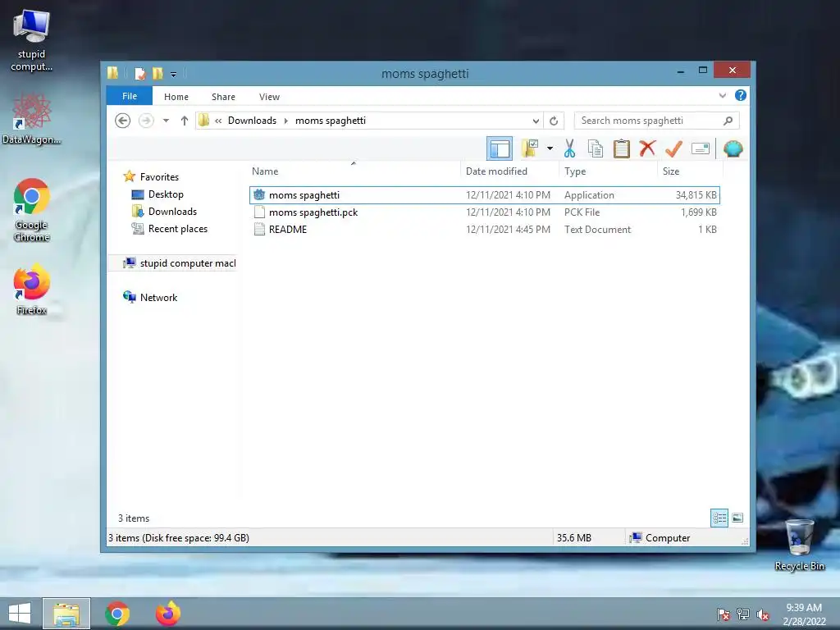840x630 pixels.
Task: Select the Firefox desktop shortcut
Action: tap(32, 290)
